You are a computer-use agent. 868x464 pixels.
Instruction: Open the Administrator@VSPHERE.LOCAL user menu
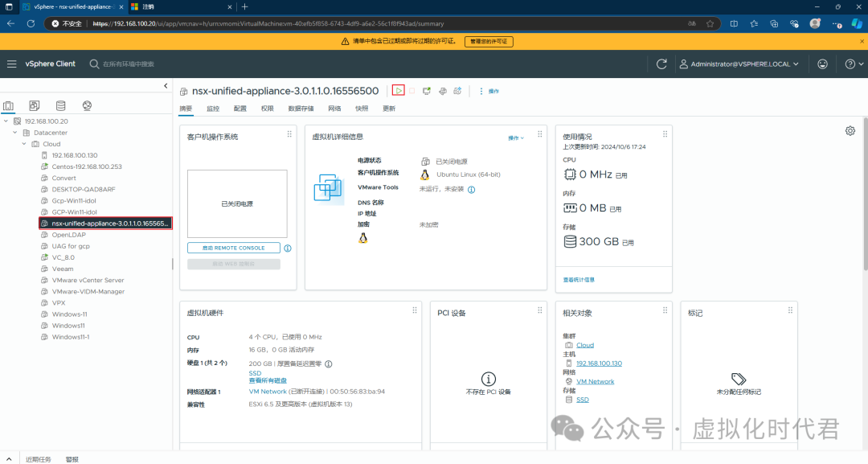[x=739, y=64]
